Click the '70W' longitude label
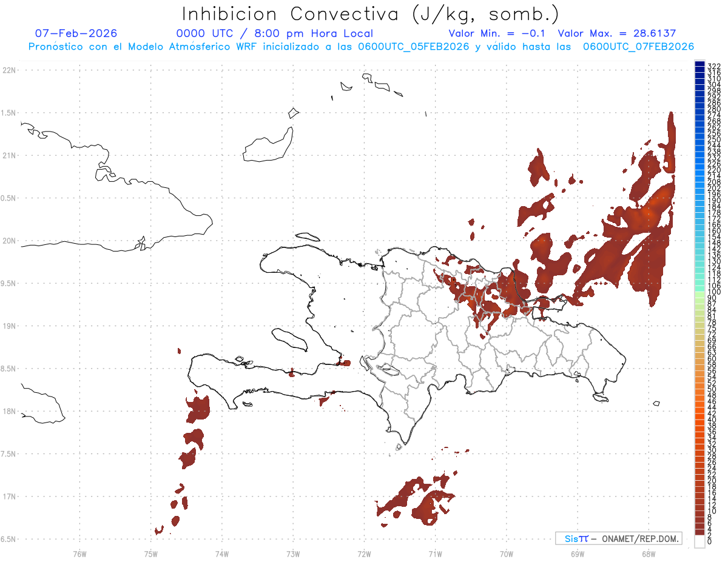The height and width of the screenshot is (562, 728). (x=507, y=553)
